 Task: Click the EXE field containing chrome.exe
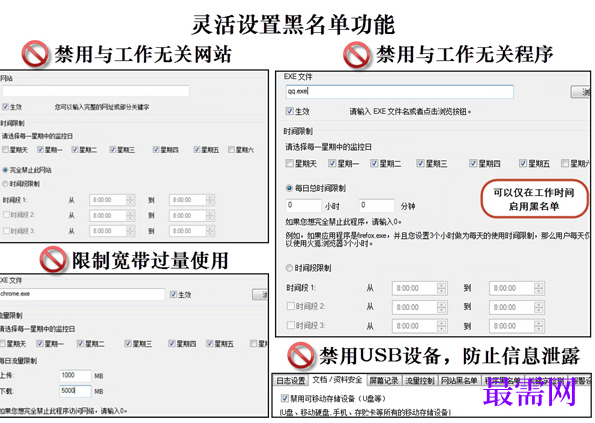(82, 294)
